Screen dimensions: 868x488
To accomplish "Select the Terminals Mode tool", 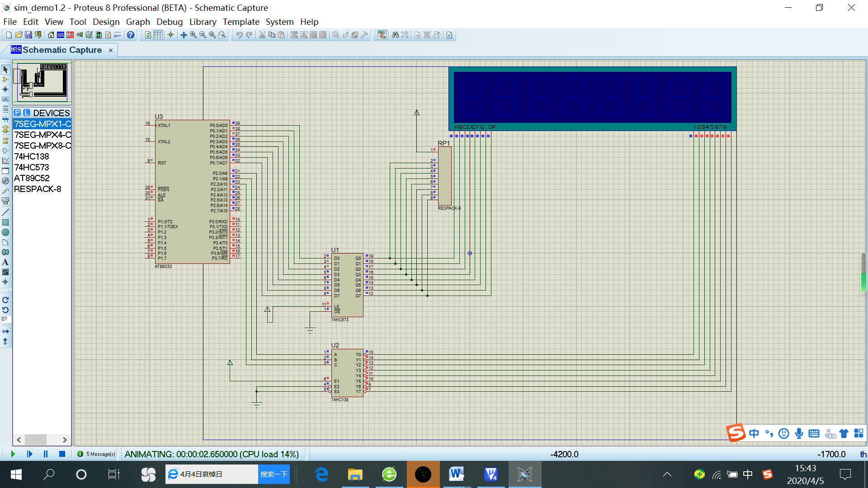I will [5, 141].
